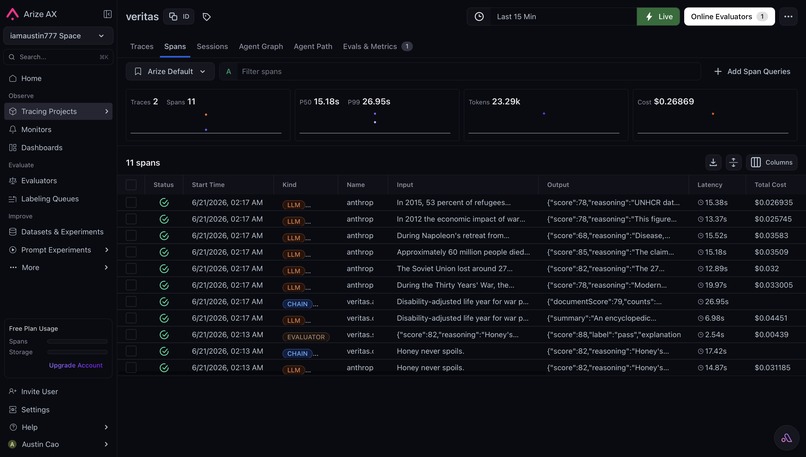Open Online Evaluators button
Viewport: 806px width, 457px height.
point(729,16)
